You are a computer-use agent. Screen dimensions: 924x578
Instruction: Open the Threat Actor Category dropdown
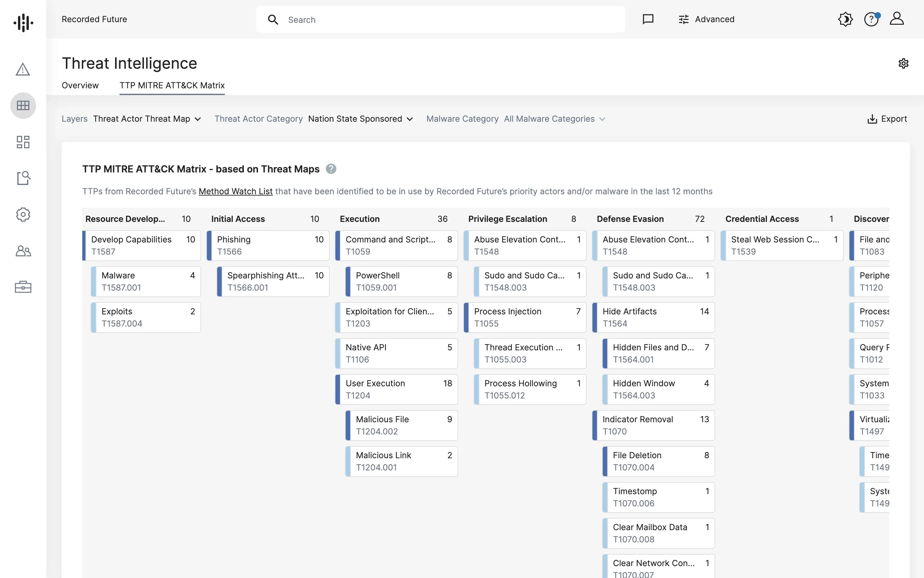click(360, 118)
